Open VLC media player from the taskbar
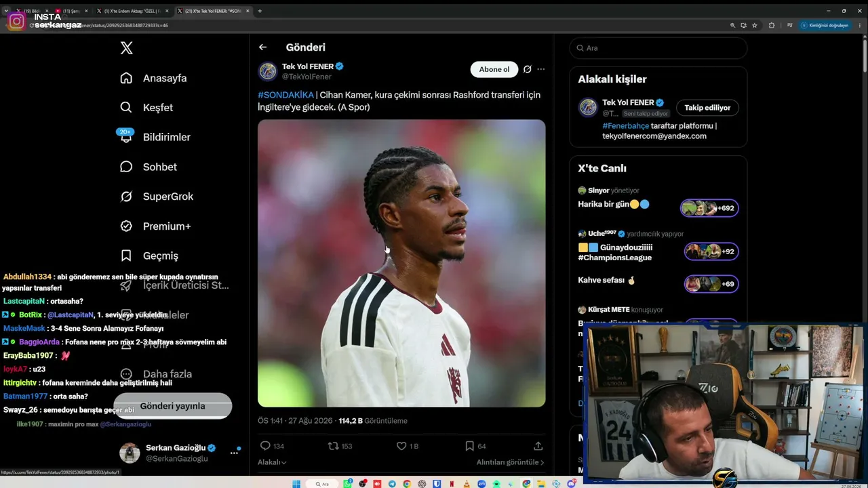The width and height of the screenshot is (868, 488). click(x=467, y=484)
